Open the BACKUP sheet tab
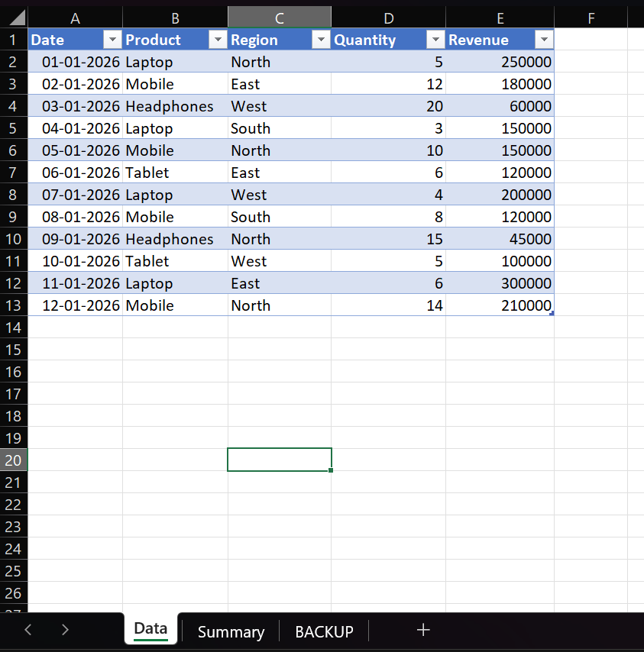 (x=324, y=631)
